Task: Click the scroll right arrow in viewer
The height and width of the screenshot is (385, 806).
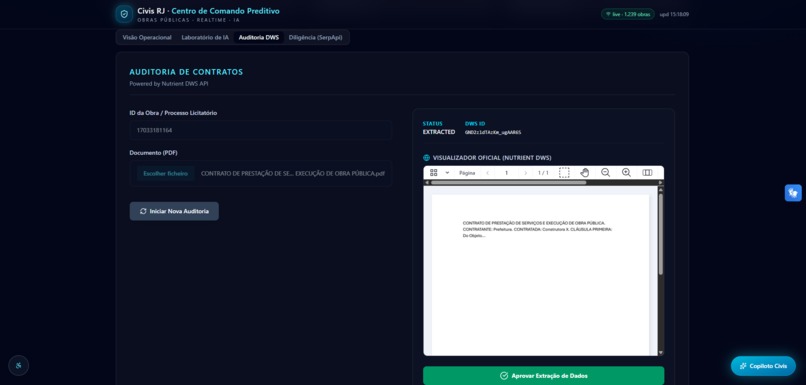Action: coord(661,182)
